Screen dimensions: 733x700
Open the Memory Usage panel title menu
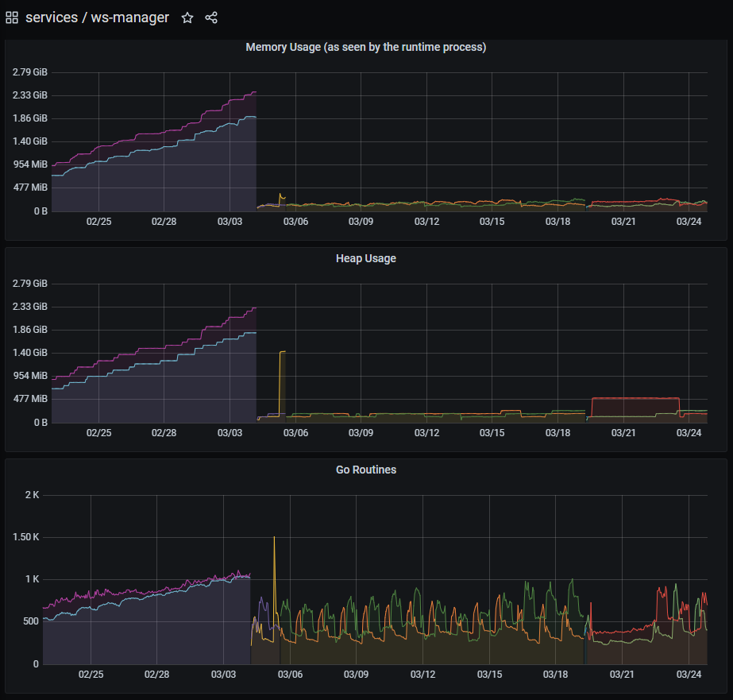coord(365,47)
